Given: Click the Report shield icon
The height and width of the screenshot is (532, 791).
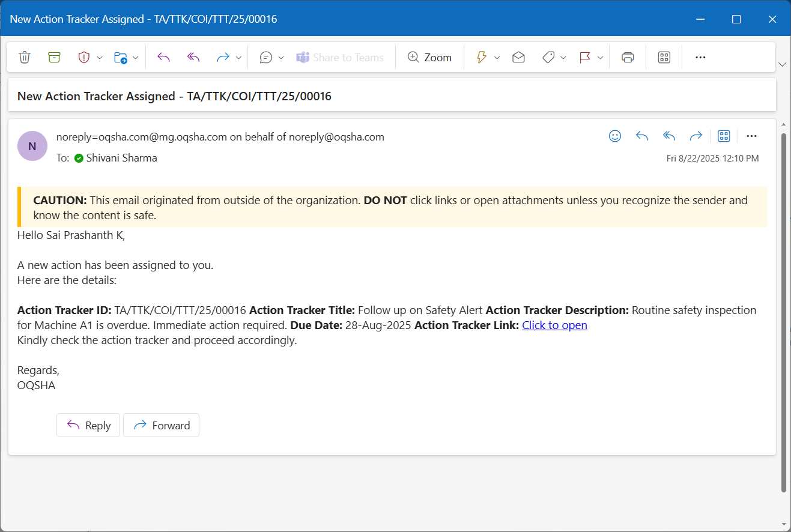Looking at the screenshot, I should tap(84, 58).
